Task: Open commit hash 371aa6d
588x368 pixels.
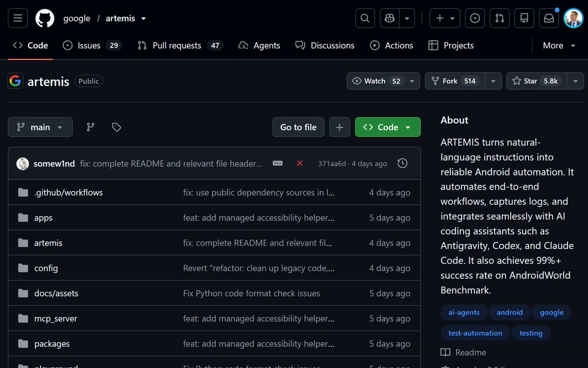Action: coord(332,164)
